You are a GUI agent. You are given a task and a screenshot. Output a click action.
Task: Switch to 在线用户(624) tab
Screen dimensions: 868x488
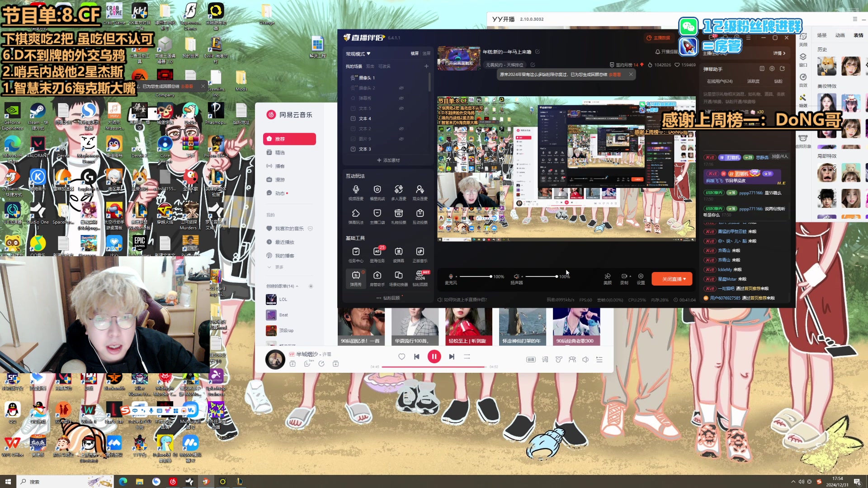point(720,81)
